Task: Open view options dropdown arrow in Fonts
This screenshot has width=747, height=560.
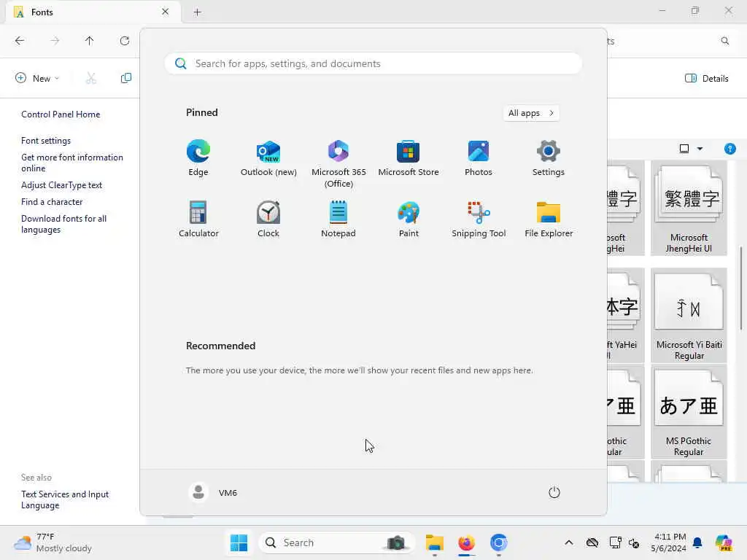Action: pyautogui.click(x=700, y=149)
